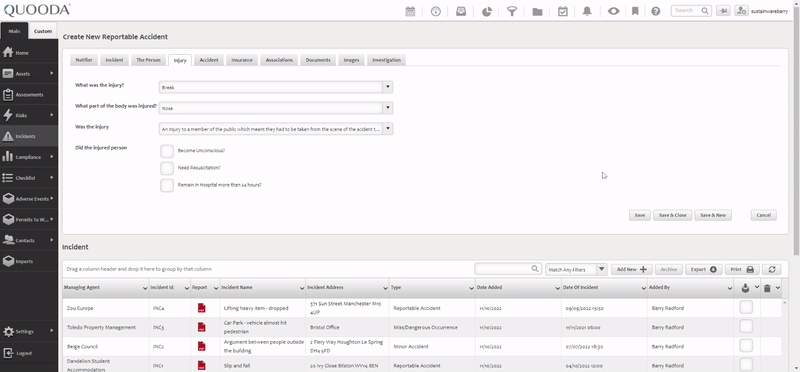Screen dimensions: 800x372
Task: Click the Save button
Action: point(640,215)
